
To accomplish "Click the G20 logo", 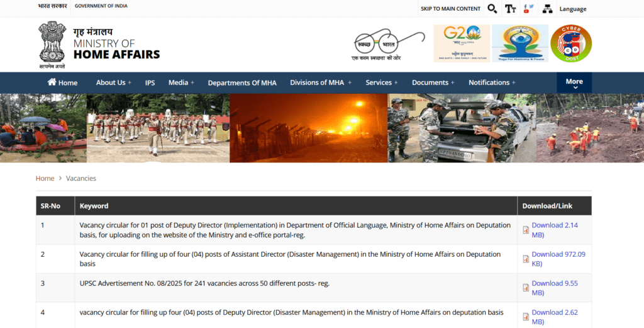I will pos(462,43).
